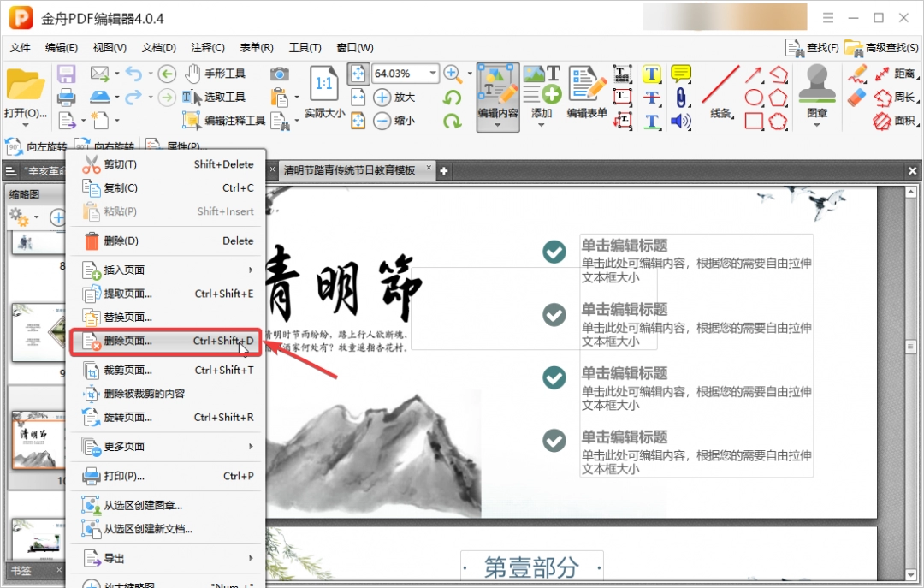Click the sound annotation speaker icon
924x588 pixels.
pyautogui.click(x=680, y=121)
